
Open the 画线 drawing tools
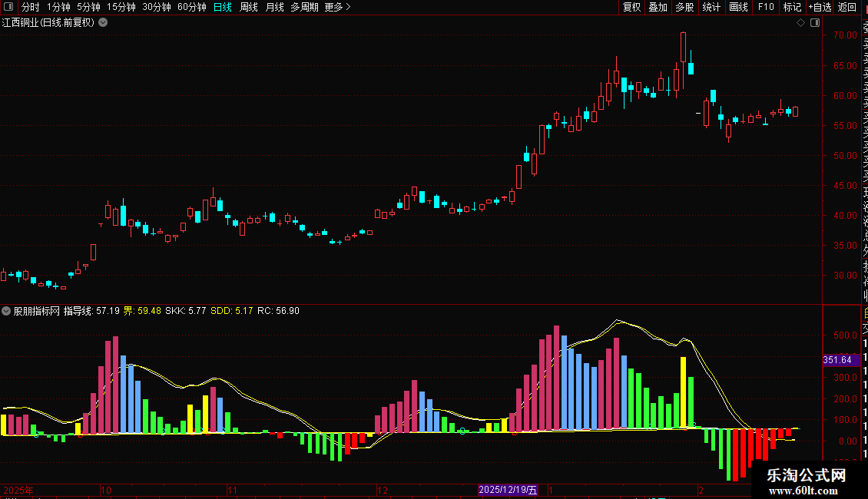[x=738, y=7]
